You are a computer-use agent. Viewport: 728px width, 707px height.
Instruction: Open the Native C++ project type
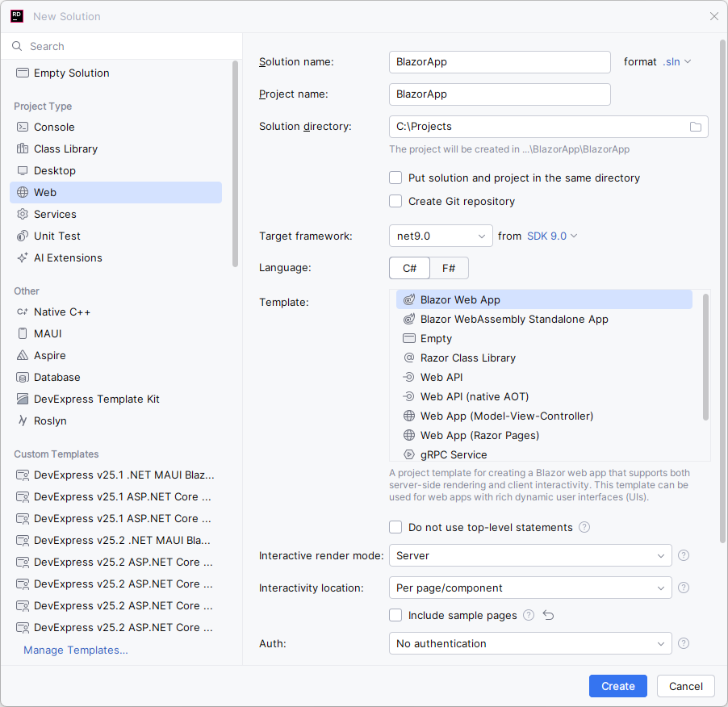61,312
